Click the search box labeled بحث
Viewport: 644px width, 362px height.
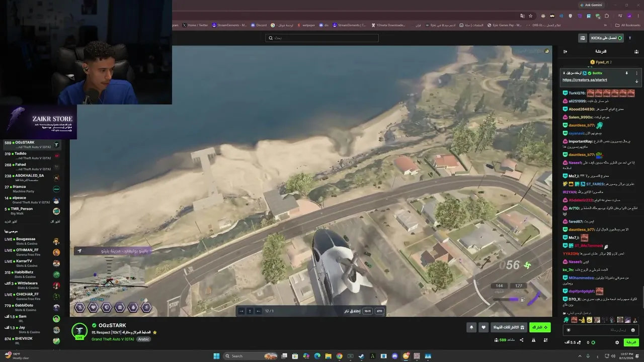(x=322, y=38)
